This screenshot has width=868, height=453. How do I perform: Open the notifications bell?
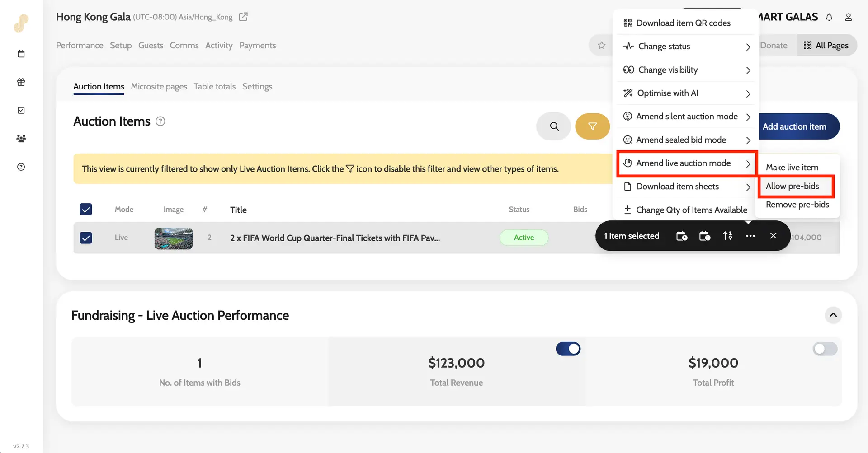(829, 17)
